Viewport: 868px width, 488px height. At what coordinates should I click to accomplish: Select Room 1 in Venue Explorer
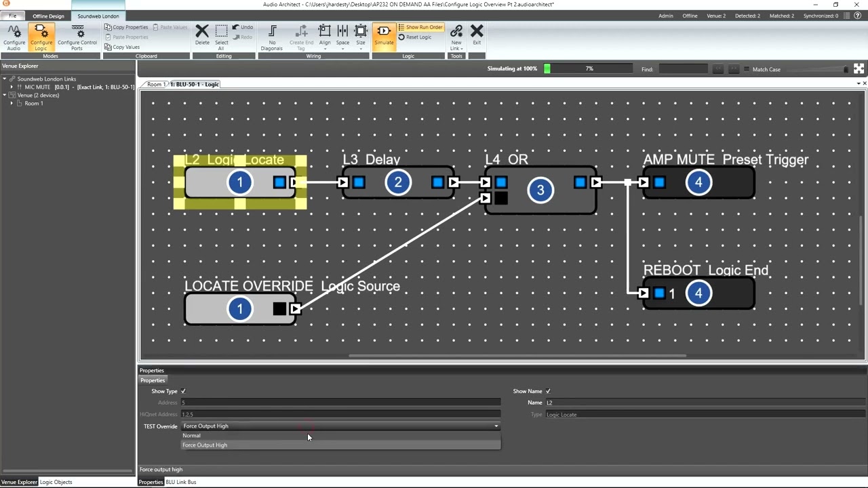[33, 103]
